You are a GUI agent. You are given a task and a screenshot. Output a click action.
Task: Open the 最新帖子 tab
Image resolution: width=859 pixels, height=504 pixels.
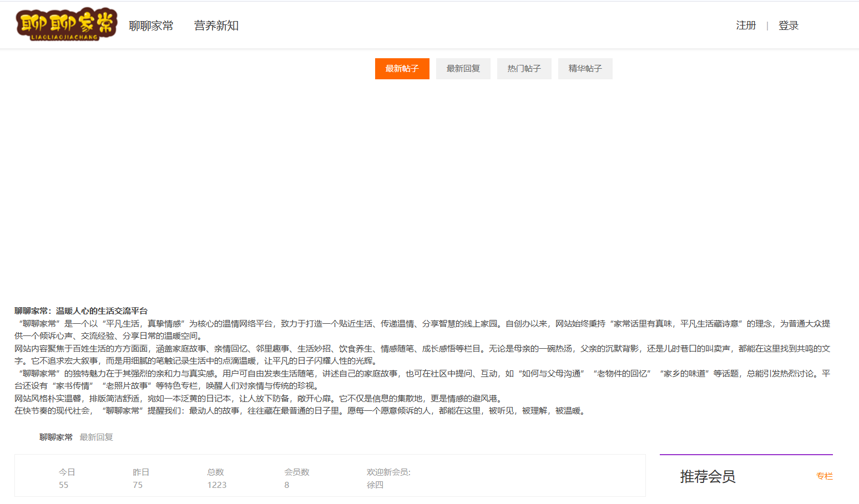(402, 68)
